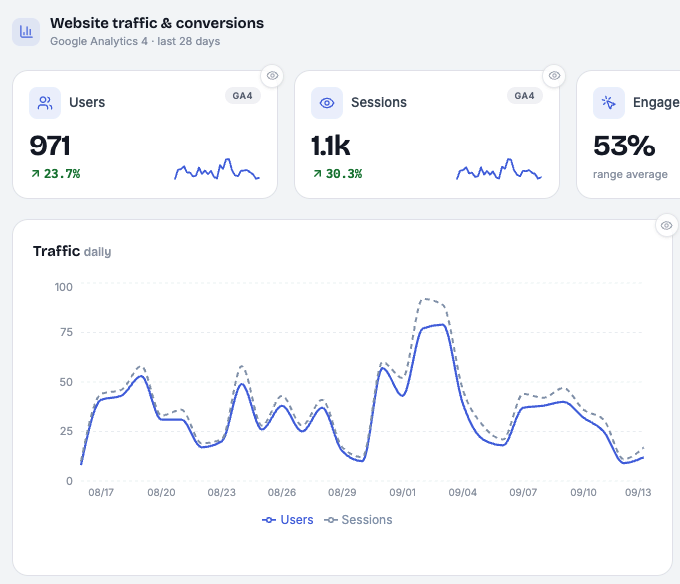Click the 08/17 x-axis date label
Viewport: 680px width, 584px height.
point(101,493)
